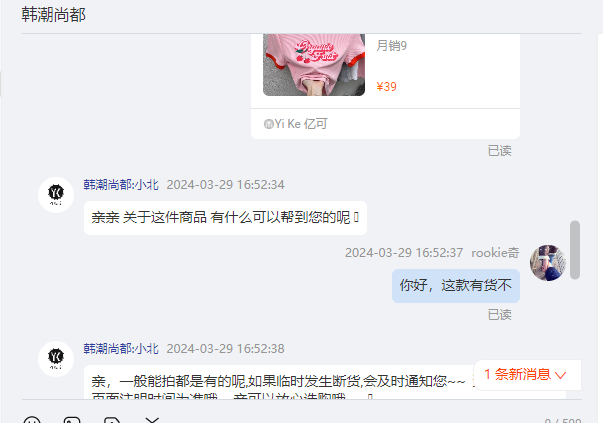Click 韩潮尚都 avatar beside 16:52:34 message
This screenshot has height=423, width=603.
[56, 195]
